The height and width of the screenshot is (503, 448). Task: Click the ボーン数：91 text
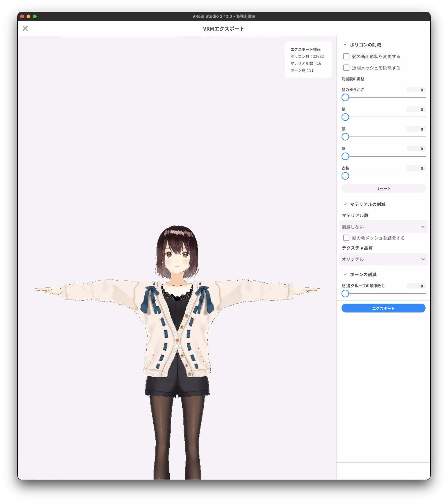[x=302, y=70]
